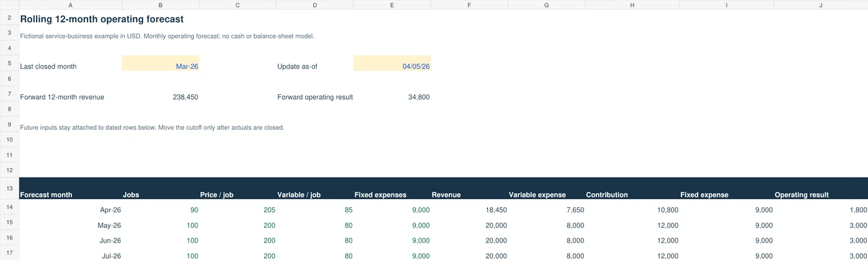The height and width of the screenshot is (260, 868).
Task: Select row 15 header
Action: (9, 222)
